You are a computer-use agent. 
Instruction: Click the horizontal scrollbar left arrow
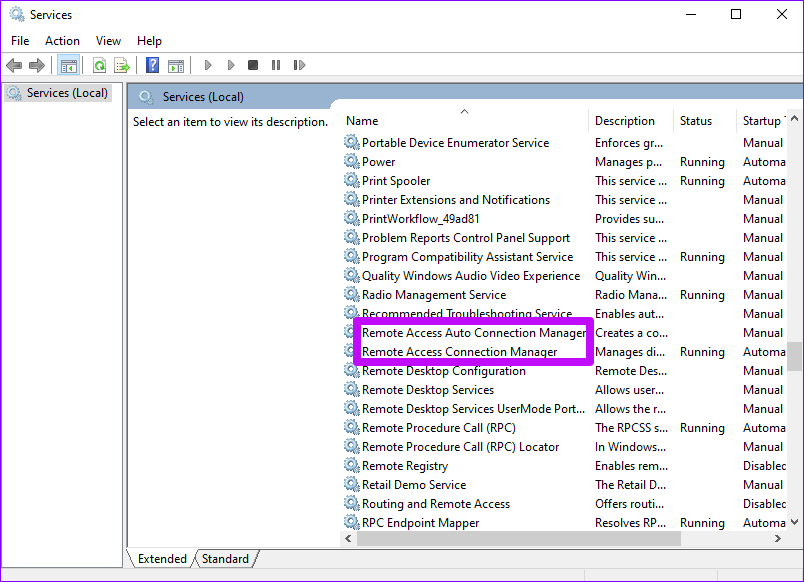click(349, 538)
